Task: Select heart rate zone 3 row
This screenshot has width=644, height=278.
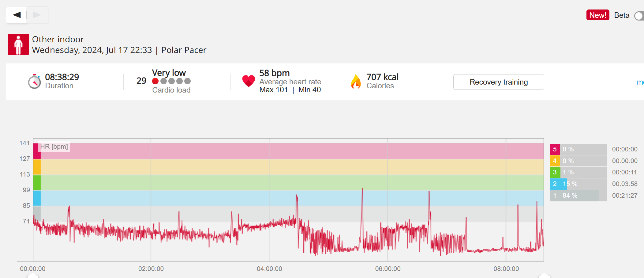Action: (x=578, y=172)
